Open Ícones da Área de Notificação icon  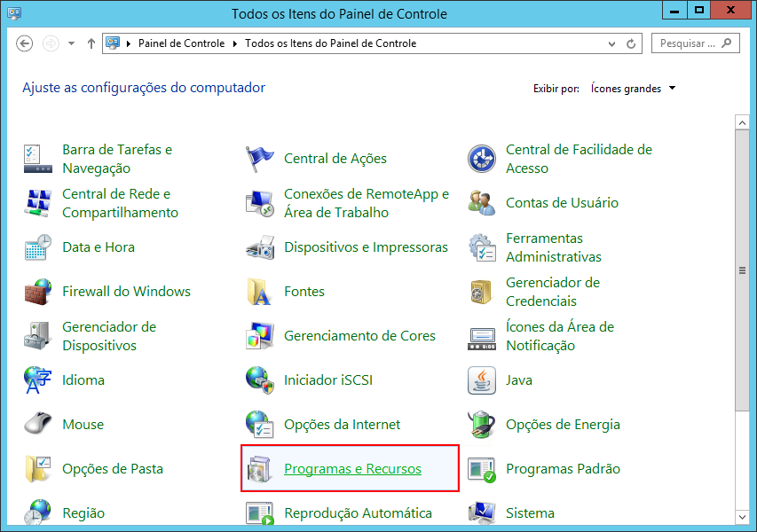(481, 338)
